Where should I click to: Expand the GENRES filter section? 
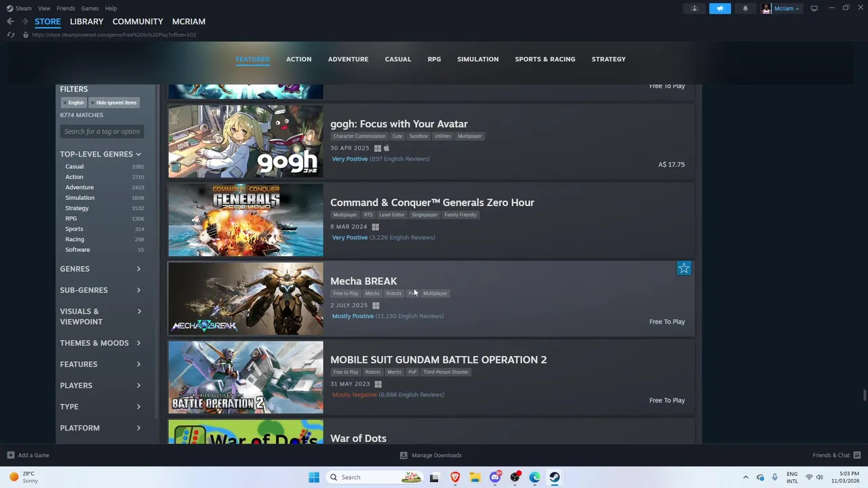pyautogui.click(x=100, y=269)
